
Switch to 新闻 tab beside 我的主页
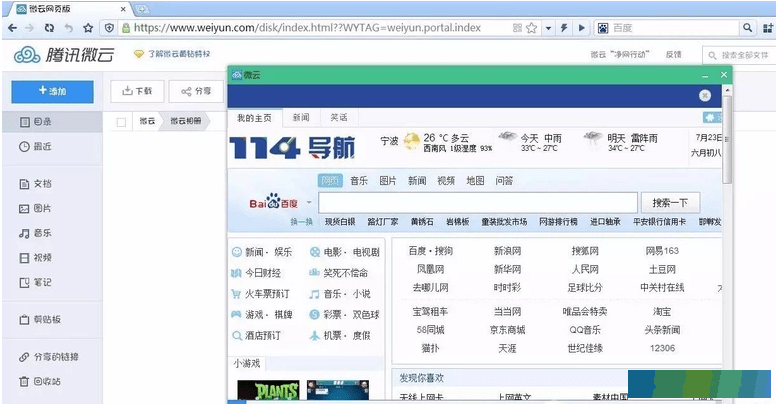[301, 118]
